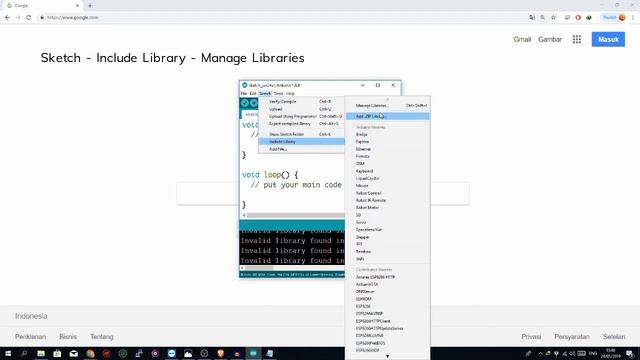Click down arrow below the library list
The width and height of the screenshot is (640, 360).
point(387,356)
